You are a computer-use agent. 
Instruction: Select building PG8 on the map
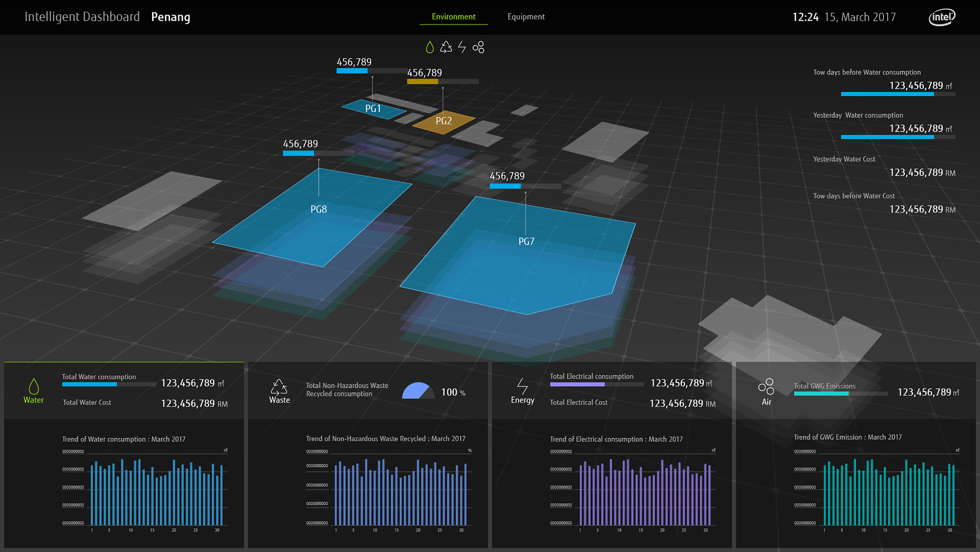click(x=312, y=217)
